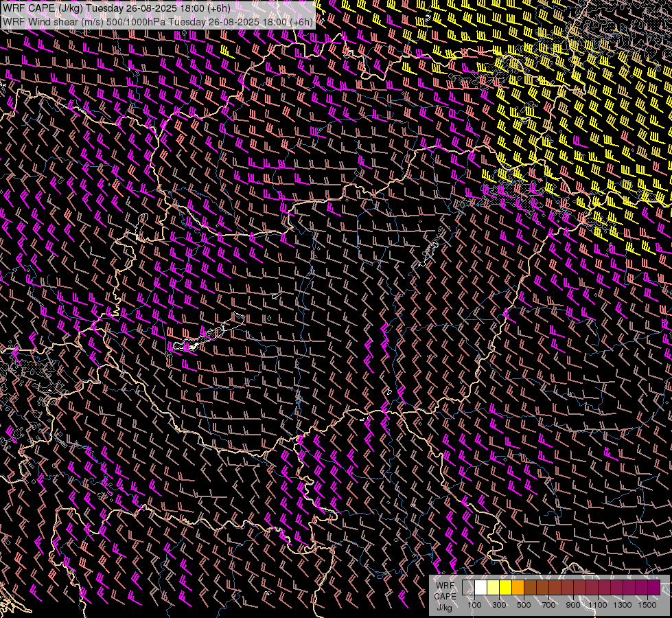Select the pale yellow 200–300 legend swatch
The width and height of the screenshot is (672, 618).
[x=493, y=588]
